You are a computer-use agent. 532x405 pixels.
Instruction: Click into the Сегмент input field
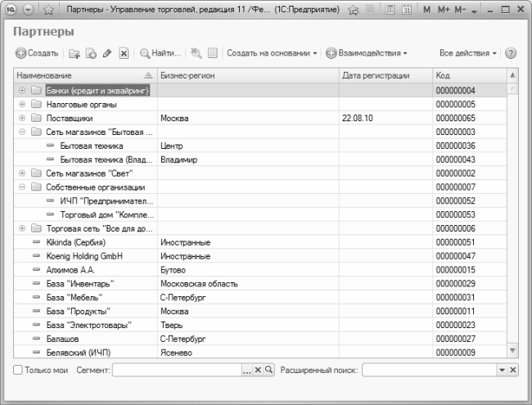[177, 370]
